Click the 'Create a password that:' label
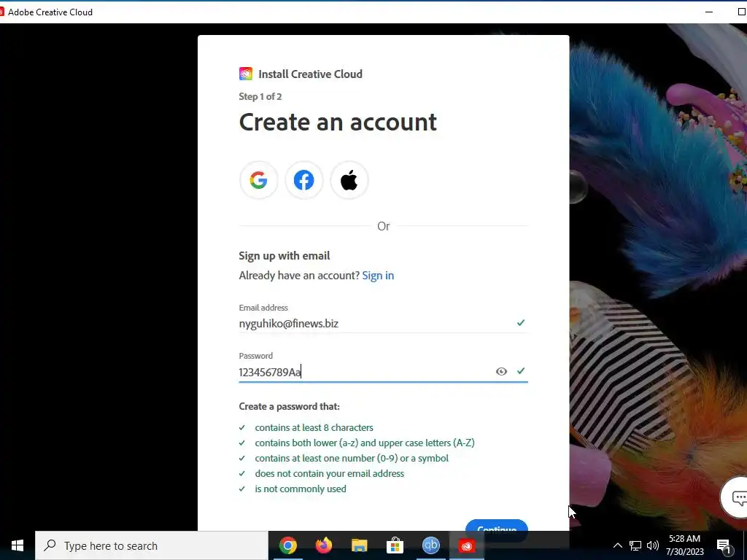The height and width of the screenshot is (560, 747). point(289,407)
